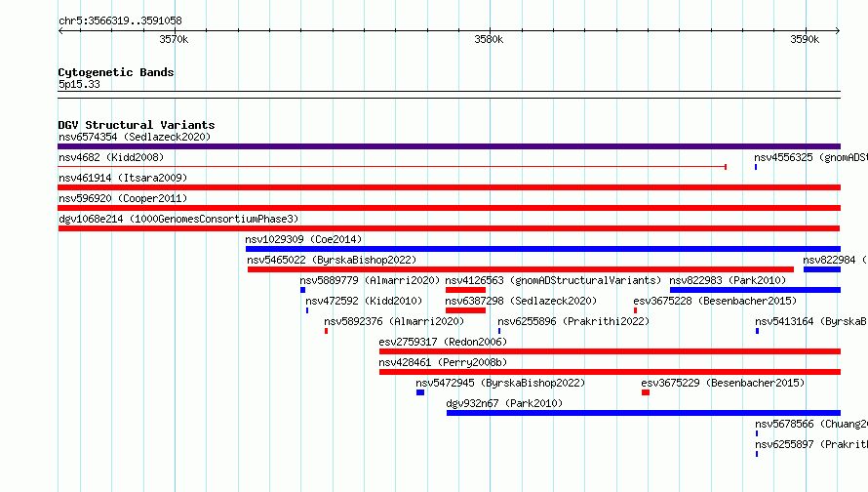Open the nsv461914 (Itsara2009) label

click(x=123, y=178)
